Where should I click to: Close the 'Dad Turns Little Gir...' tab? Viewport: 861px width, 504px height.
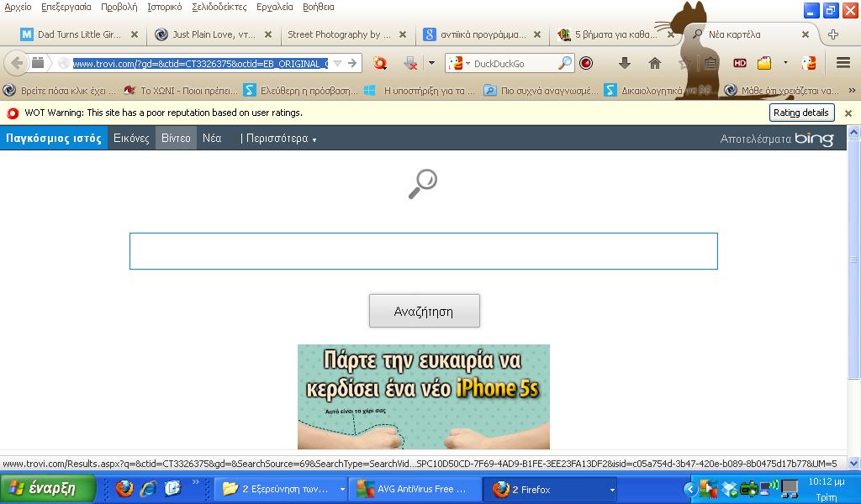coord(134,34)
